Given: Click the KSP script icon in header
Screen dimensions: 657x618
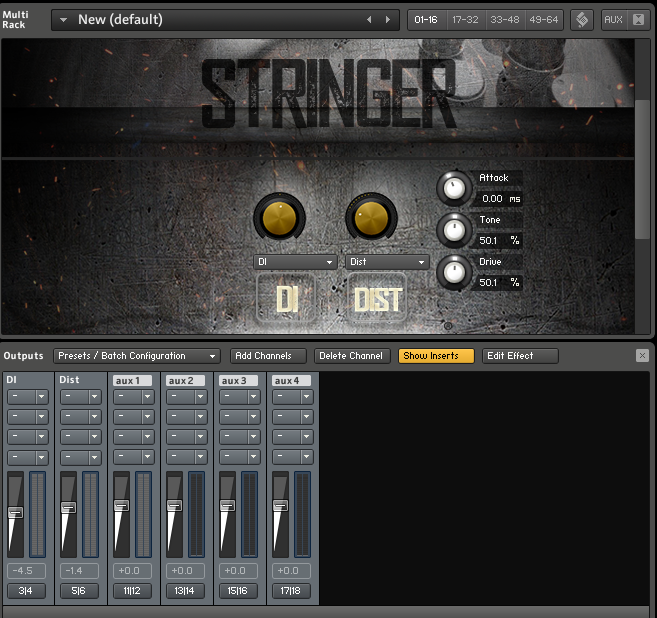Looking at the screenshot, I should coord(582,20).
